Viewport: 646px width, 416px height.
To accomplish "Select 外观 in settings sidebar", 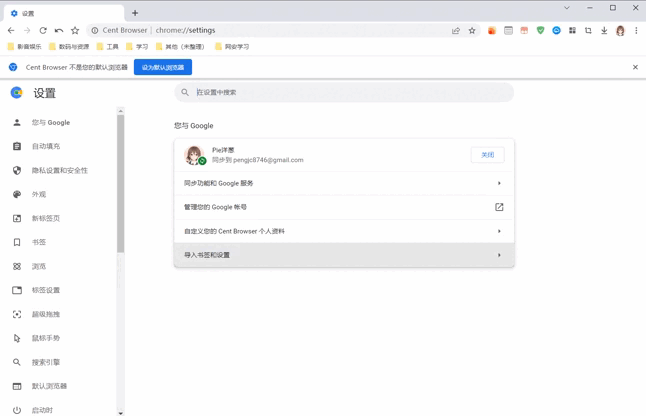I will tap(39, 194).
